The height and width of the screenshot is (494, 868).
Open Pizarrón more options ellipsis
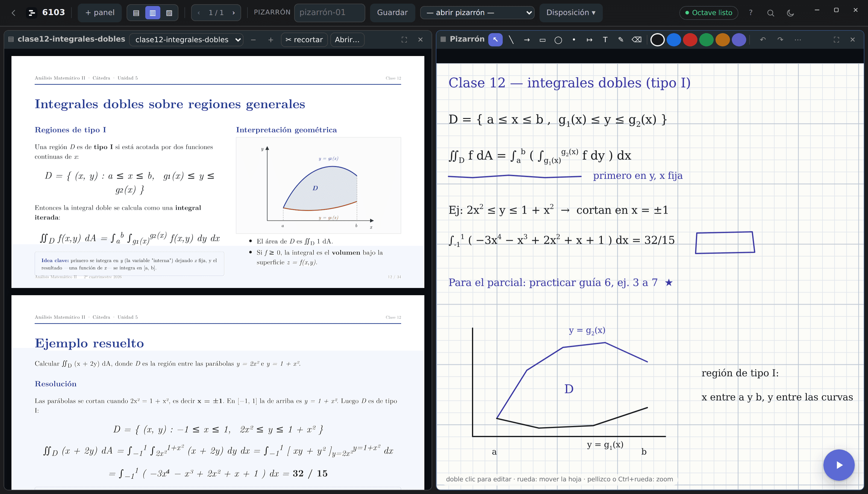[x=798, y=40]
